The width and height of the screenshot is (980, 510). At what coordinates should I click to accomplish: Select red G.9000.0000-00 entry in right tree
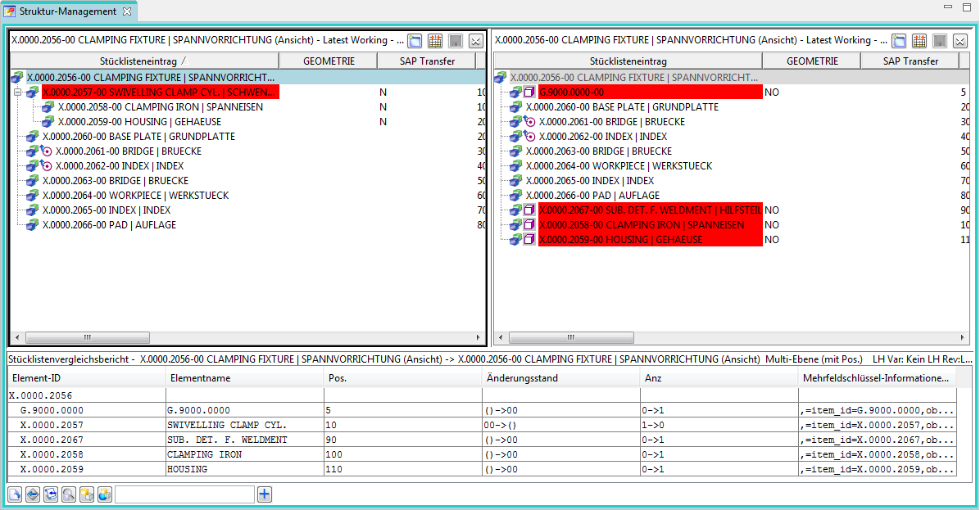coord(572,93)
